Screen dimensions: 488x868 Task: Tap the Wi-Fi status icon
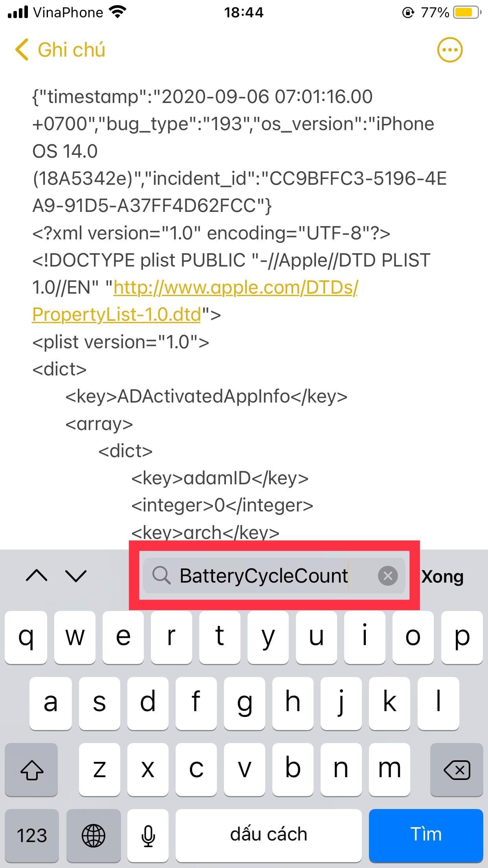[117, 13]
